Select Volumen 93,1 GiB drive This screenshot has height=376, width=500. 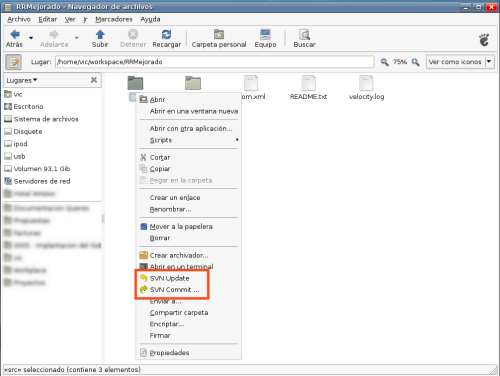pos(37,169)
